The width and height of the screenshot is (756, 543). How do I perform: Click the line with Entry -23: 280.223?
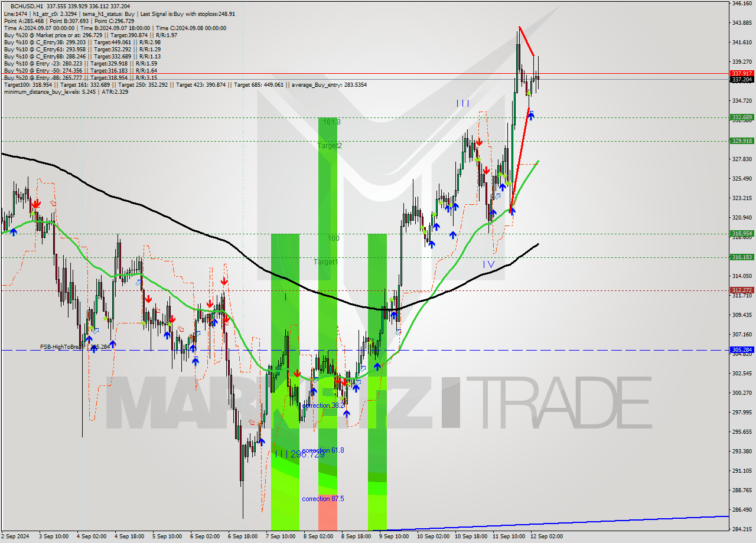click(80, 63)
